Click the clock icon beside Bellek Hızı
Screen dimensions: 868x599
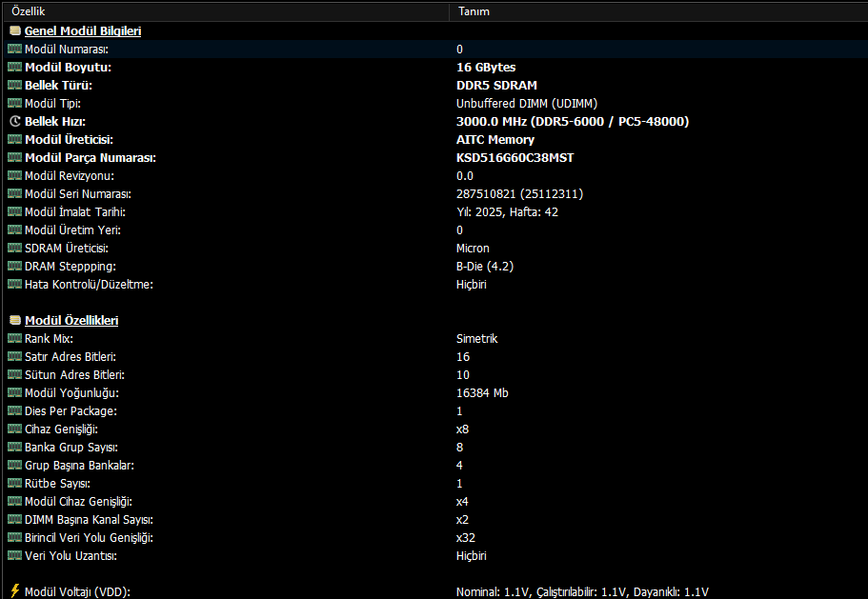coord(15,121)
